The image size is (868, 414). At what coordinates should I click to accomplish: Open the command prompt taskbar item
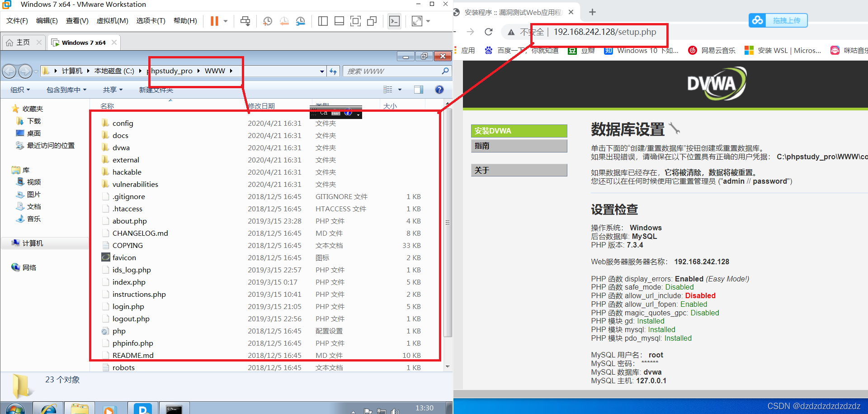point(174,409)
